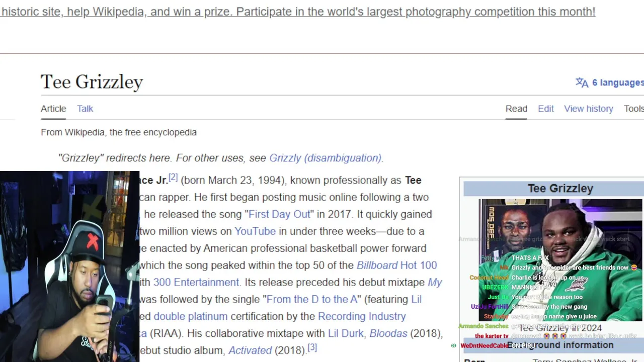
Task: Open the Bloodas mixtape link
Action: [x=388, y=333]
